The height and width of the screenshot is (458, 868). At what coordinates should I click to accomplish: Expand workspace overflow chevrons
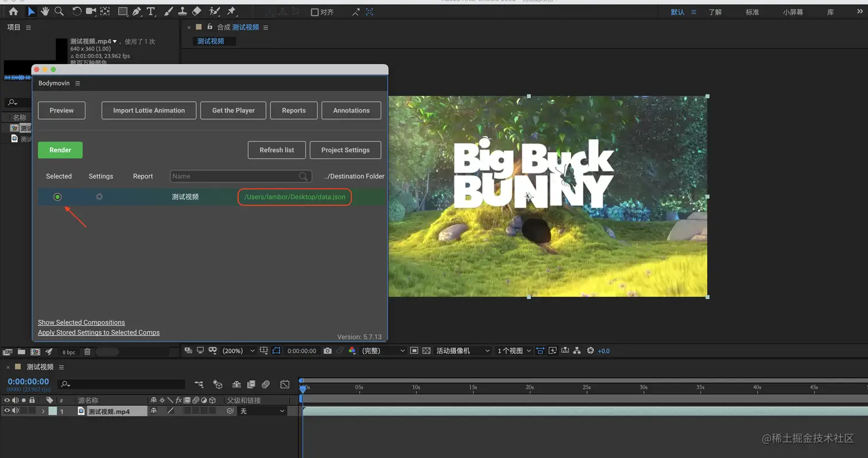click(x=861, y=12)
